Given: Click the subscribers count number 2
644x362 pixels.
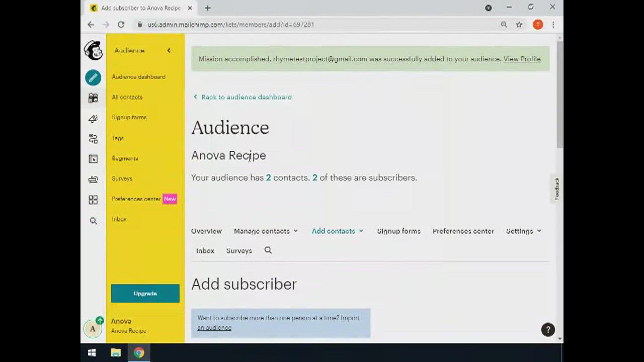Looking at the screenshot, I should click(x=315, y=177).
